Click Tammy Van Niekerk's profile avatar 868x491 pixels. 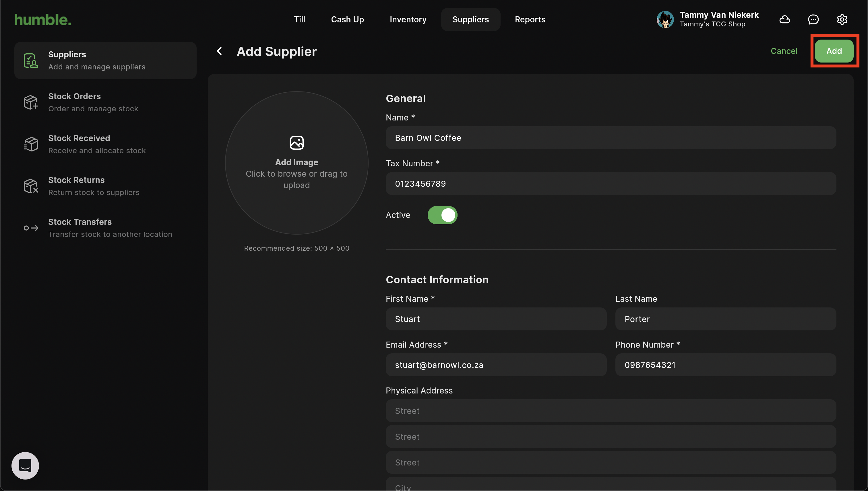click(665, 20)
